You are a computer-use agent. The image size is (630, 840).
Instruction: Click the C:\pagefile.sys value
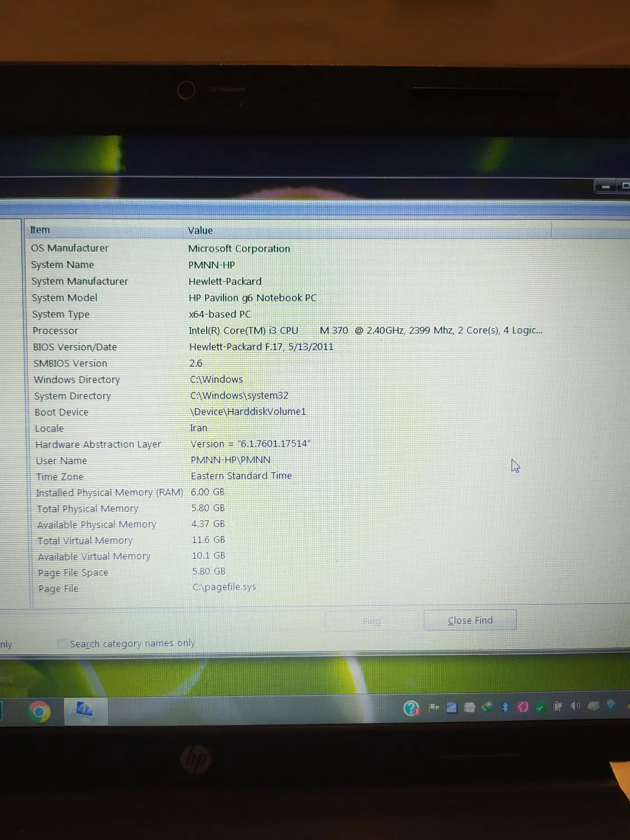[224, 587]
